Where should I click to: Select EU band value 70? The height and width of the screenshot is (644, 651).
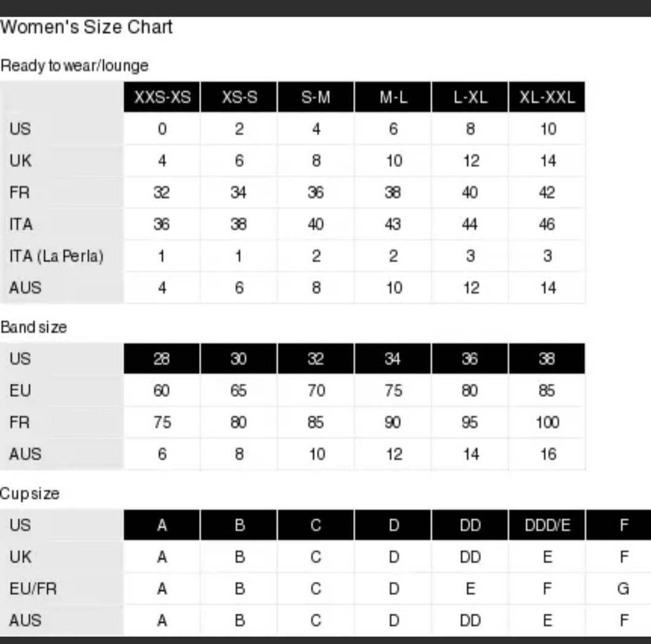[316, 391]
